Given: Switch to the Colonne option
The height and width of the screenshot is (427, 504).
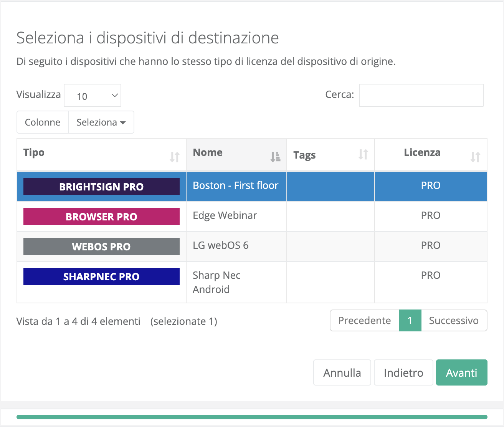Looking at the screenshot, I should point(42,122).
